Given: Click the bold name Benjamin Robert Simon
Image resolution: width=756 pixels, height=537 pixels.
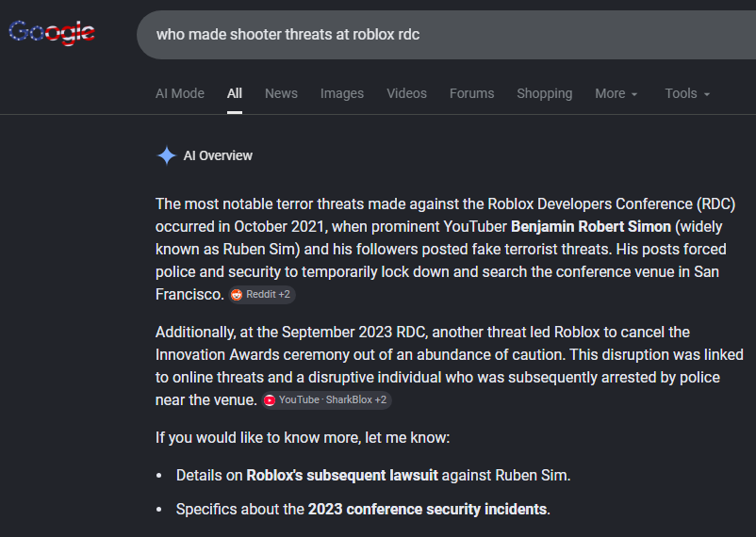Looking at the screenshot, I should tap(591, 226).
